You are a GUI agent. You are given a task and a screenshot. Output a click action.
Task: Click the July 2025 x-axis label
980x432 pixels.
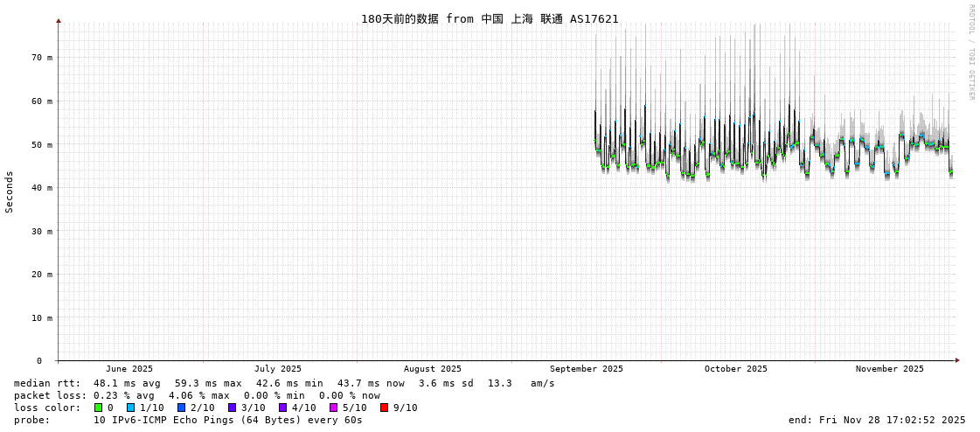click(x=278, y=369)
